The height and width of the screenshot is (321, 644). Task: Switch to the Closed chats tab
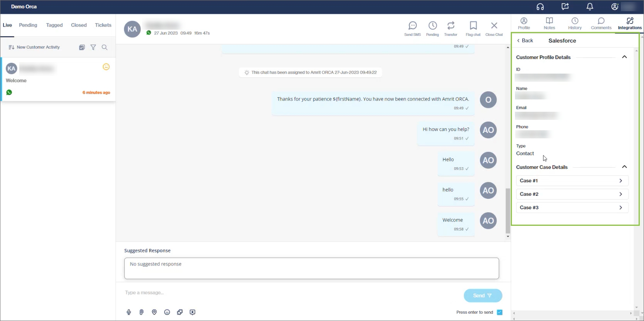79,25
